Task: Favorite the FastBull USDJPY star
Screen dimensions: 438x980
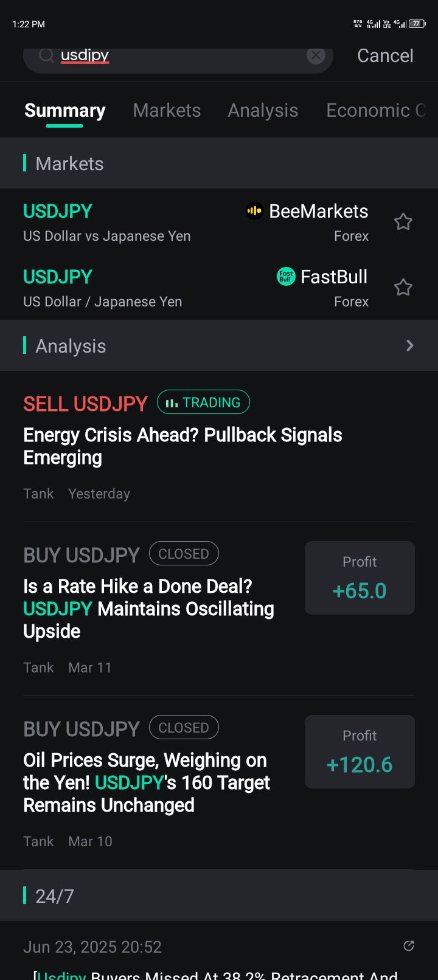Action: (403, 287)
